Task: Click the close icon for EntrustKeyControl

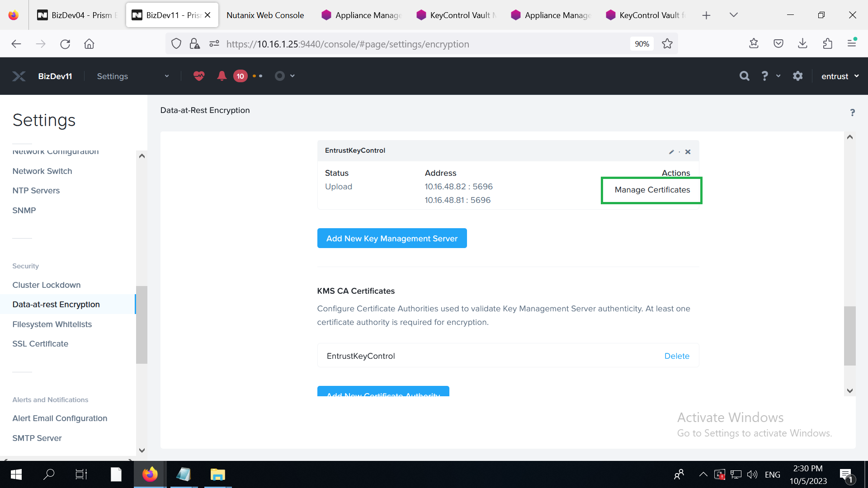Action: tap(688, 151)
